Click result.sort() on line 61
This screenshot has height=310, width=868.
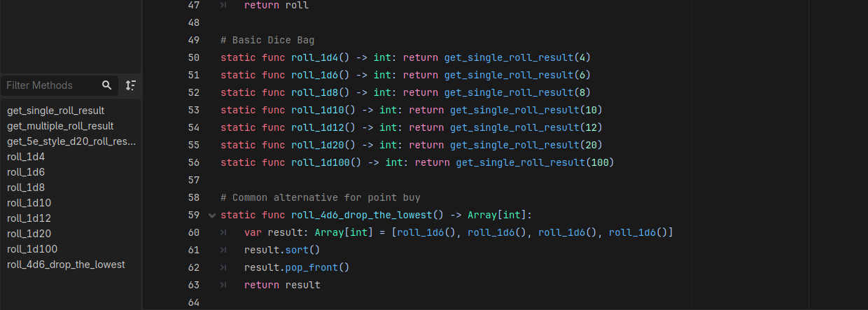point(284,250)
